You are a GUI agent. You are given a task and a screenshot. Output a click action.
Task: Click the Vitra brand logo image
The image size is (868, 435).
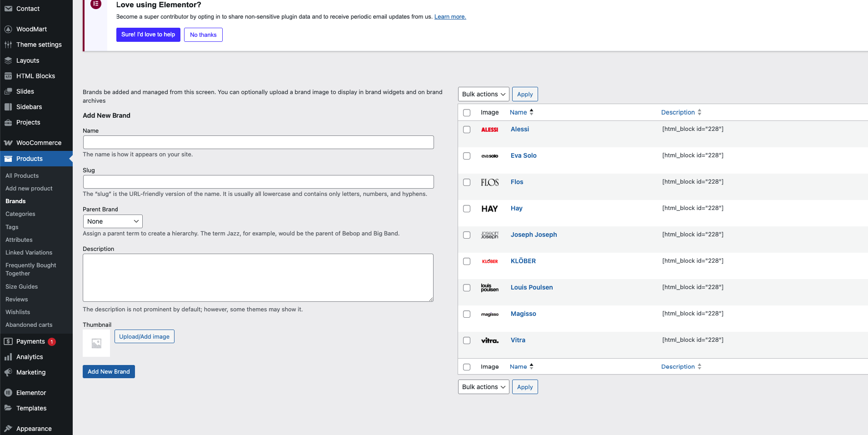pos(490,340)
